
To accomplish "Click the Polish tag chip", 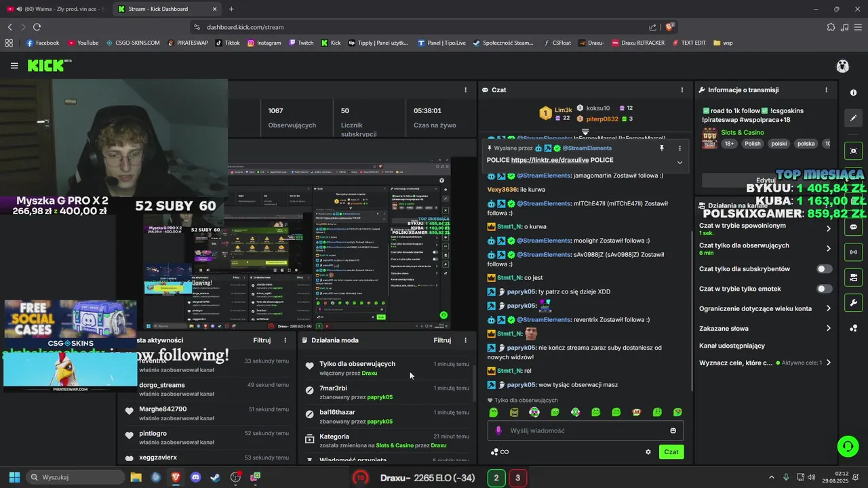I will (753, 144).
